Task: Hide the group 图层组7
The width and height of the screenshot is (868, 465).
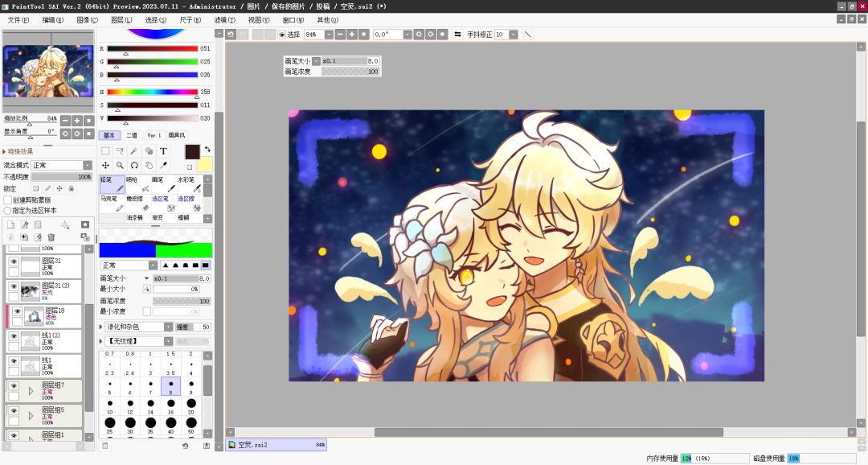Action: point(14,386)
